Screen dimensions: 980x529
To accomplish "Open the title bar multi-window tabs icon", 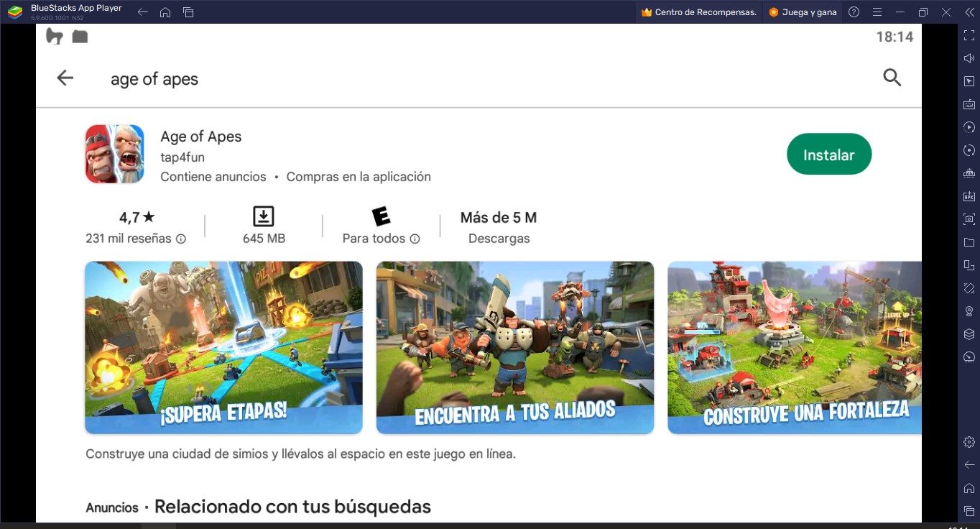I will point(188,12).
